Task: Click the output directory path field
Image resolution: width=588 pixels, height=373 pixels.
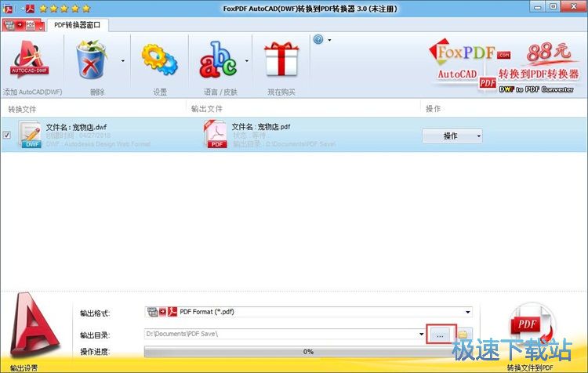Action: 281,334
